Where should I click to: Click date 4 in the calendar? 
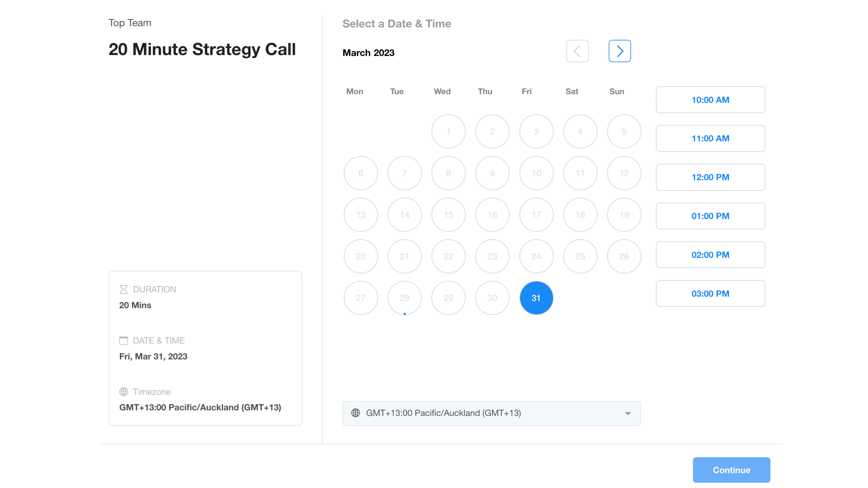coord(580,131)
